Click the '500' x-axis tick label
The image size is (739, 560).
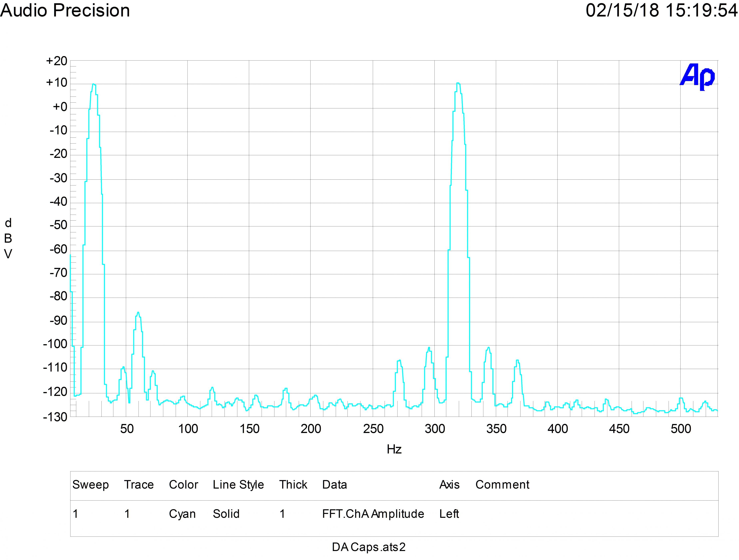(681, 429)
